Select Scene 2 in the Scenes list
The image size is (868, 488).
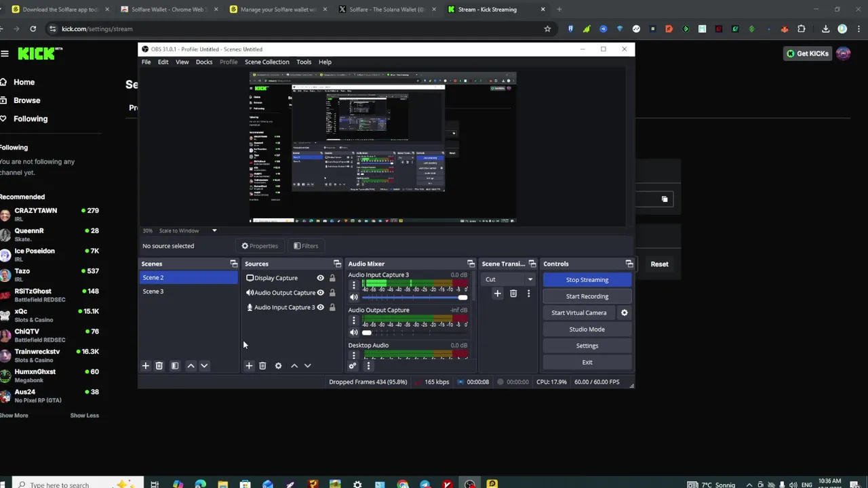coord(189,278)
